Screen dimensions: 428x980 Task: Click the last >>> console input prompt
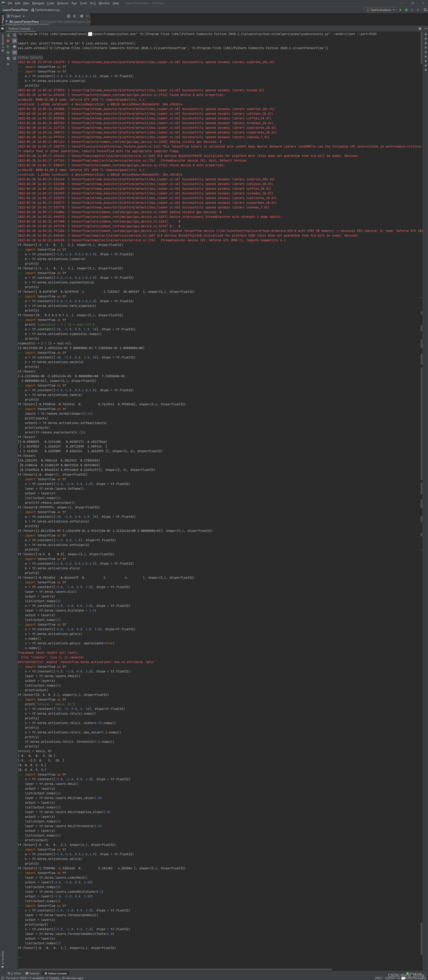tap(21, 957)
